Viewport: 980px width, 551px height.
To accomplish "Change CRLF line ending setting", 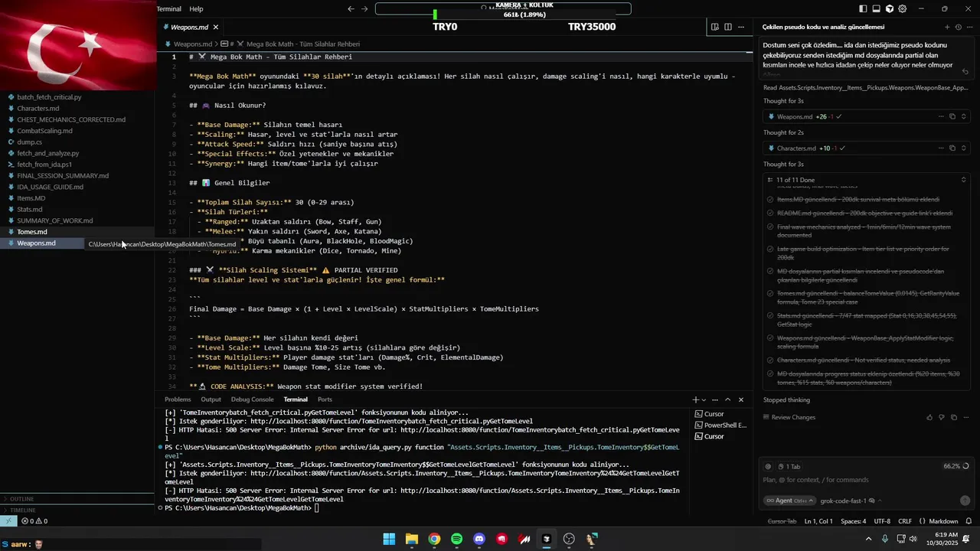I will coord(905,521).
